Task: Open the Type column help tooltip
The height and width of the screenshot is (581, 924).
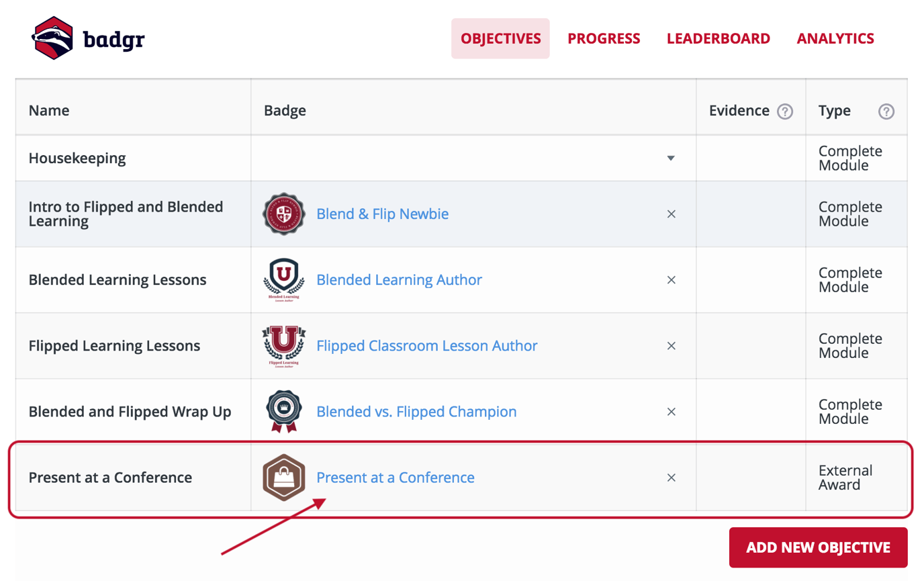Action: point(886,111)
